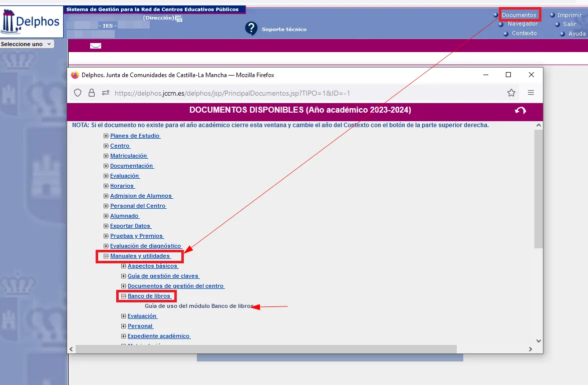Click the padlock site security icon

[91, 93]
